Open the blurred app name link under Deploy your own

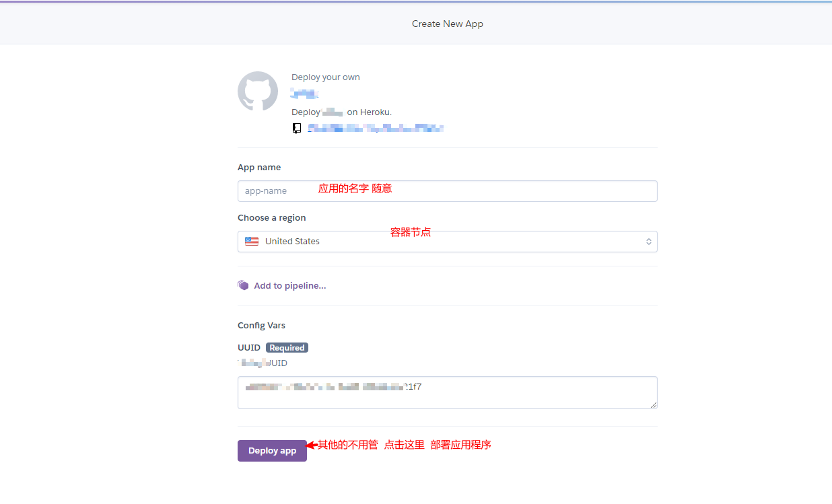(304, 94)
